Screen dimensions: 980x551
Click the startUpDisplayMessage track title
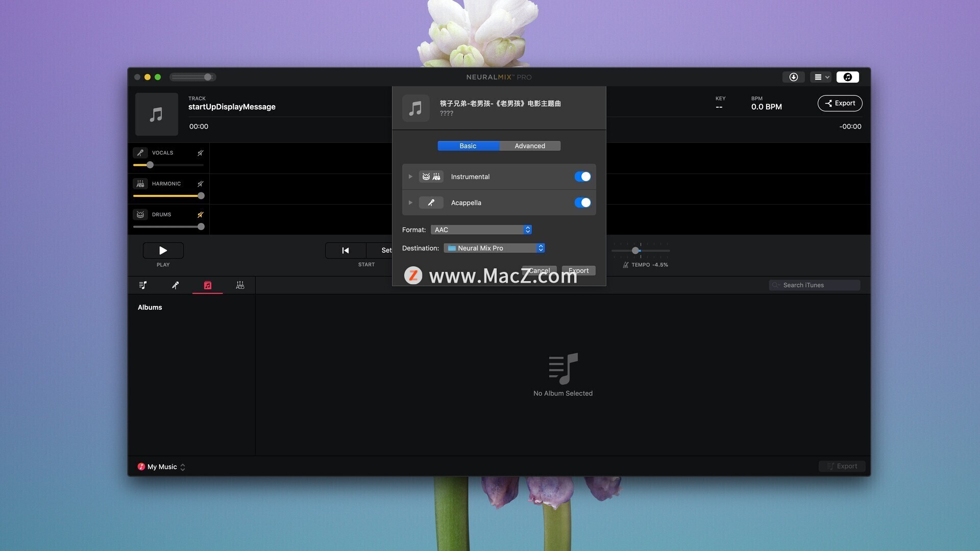point(232,107)
